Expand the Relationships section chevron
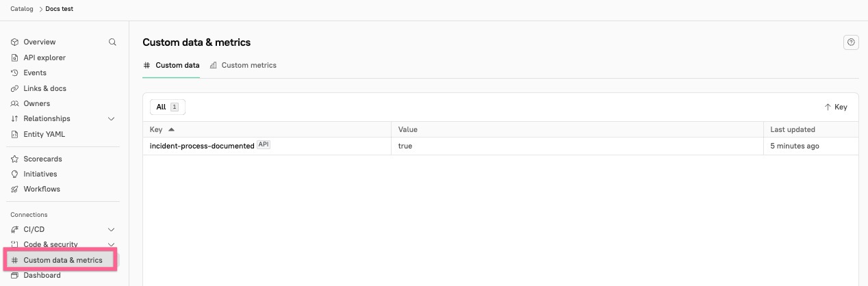The width and height of the screenshot is (868, 286). pos(112,119)
